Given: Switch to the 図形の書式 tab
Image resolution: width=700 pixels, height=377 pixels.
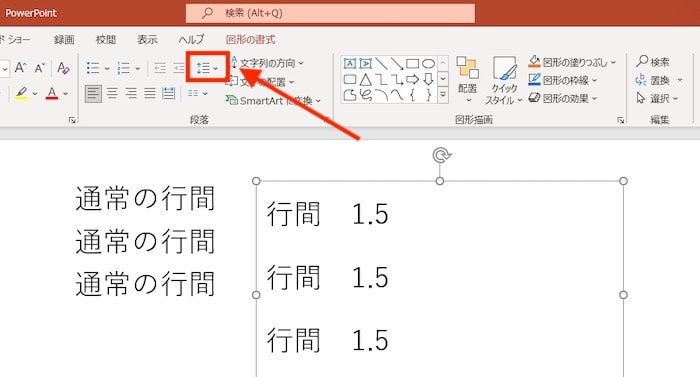Looking at the screenshot, I should click(250, 40).
